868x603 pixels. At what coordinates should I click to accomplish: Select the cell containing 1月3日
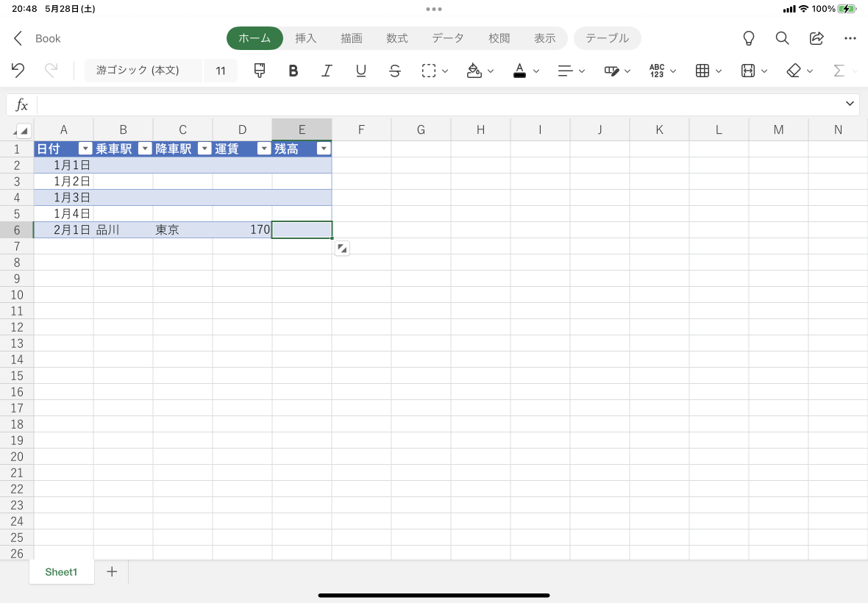(x=64, y=198)
